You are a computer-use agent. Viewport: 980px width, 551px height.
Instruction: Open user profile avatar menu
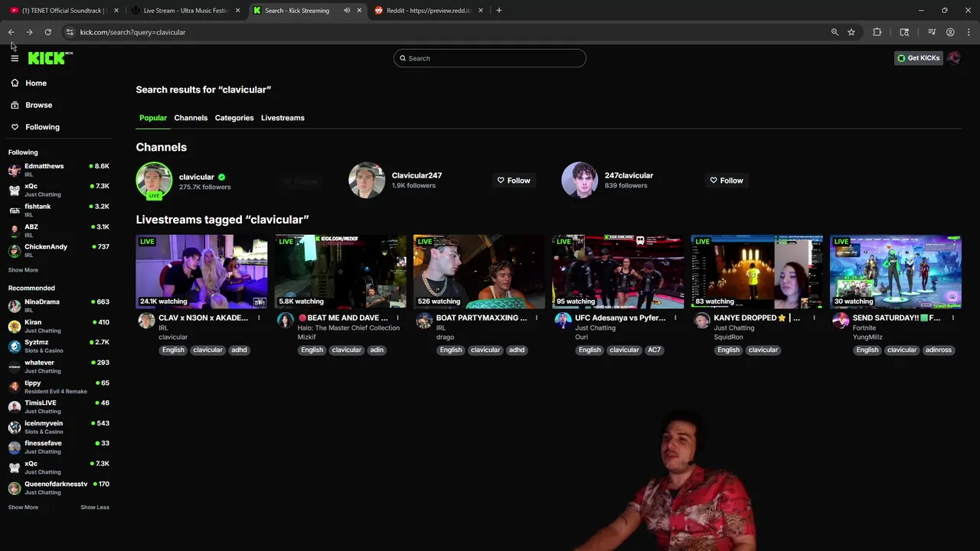954,58
